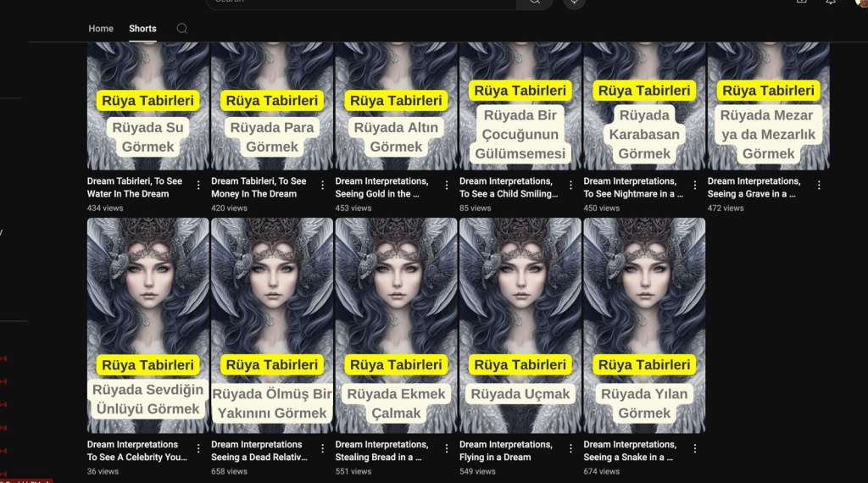868x483 pixels.
Task: Click the '450 views' text
Action: (x=602, y=208)
